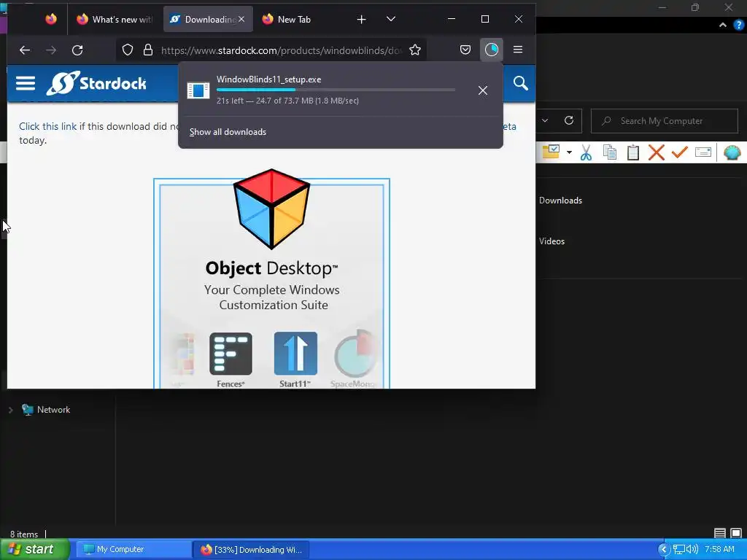The height and width of the screenshot is (560, 747).
Task: Open the tracking protection shield
Action: [127, 50]
